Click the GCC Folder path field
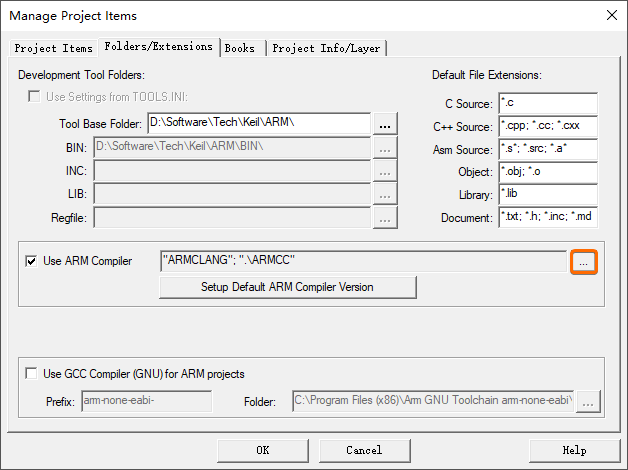 [433, 401]
